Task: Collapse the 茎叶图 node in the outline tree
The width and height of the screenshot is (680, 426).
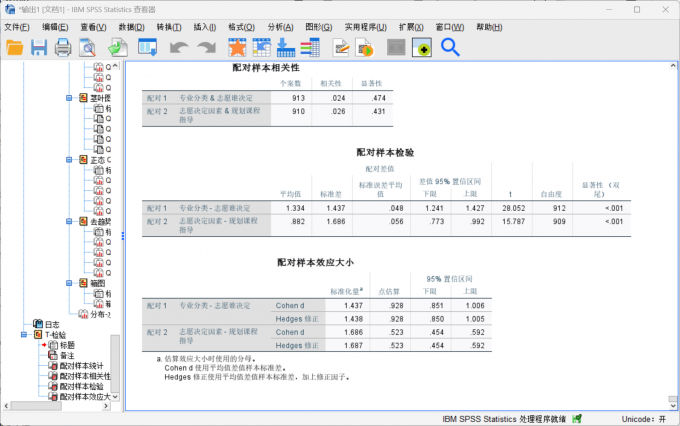Action: pos(69,98)
